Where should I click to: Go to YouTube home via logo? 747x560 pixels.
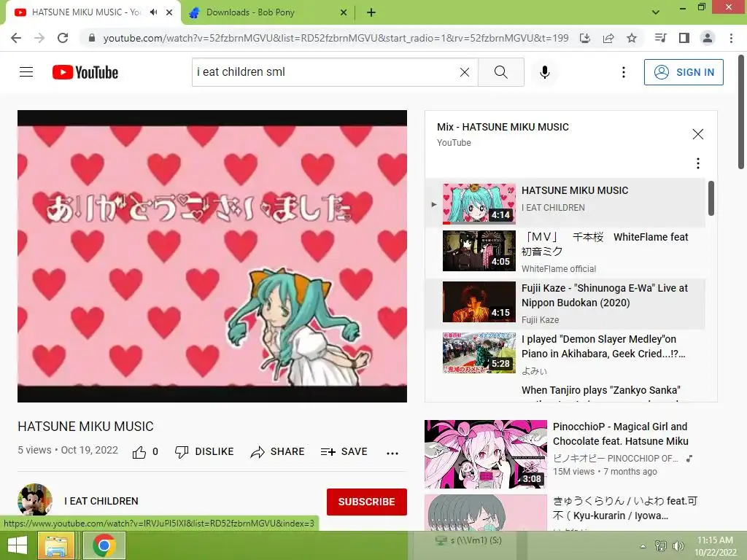pyautogui.click(x=85, y=72)
